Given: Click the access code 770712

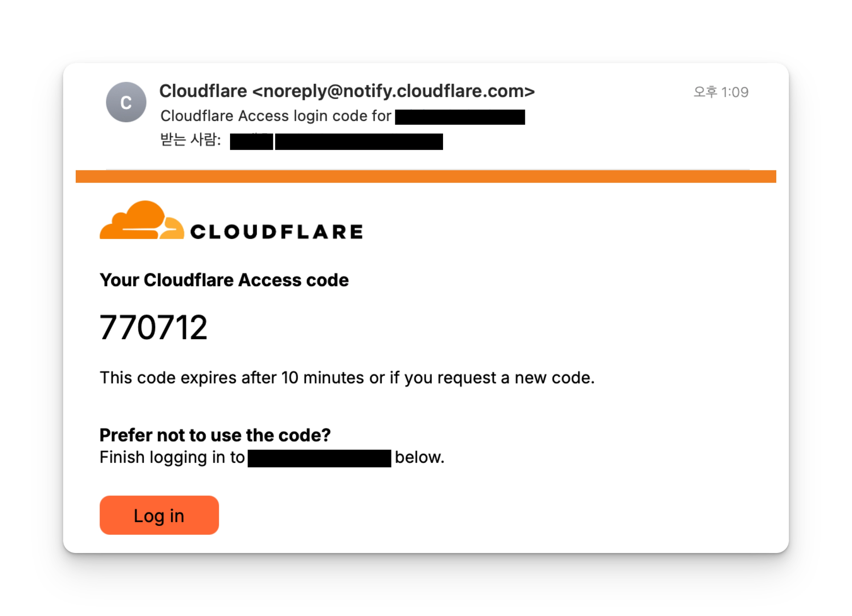Looking at the screenshot, I should click(x=153, y=327).
